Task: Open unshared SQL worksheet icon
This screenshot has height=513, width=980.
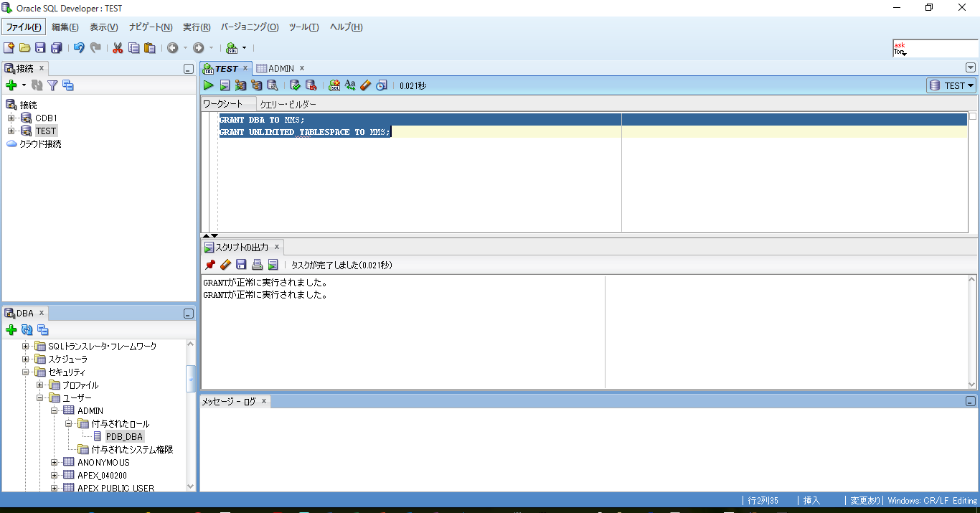Action: click(334, 85)
